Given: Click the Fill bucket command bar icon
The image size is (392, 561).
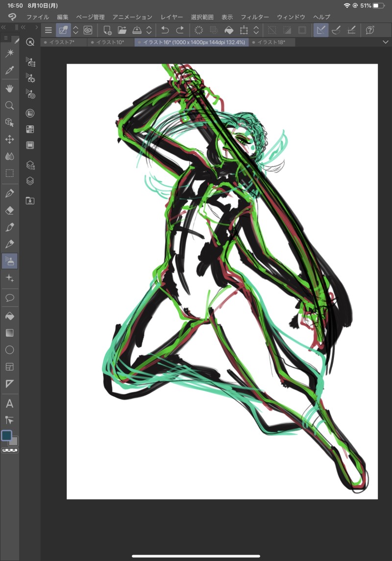Looking at the screenshot, I should 229,30.
